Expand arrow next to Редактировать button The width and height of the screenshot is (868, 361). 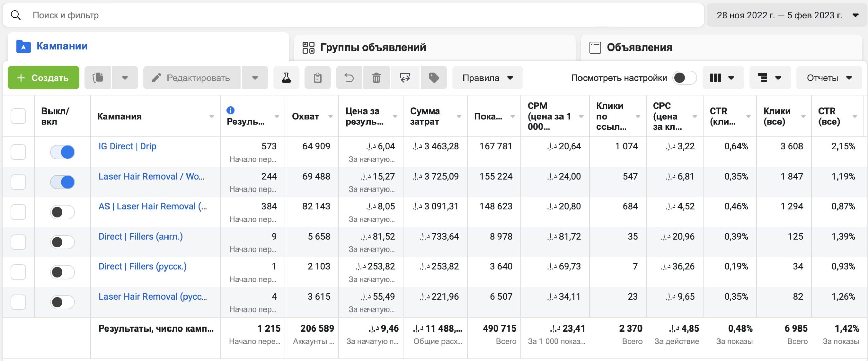pyautogui.click(x=255, y=78)
